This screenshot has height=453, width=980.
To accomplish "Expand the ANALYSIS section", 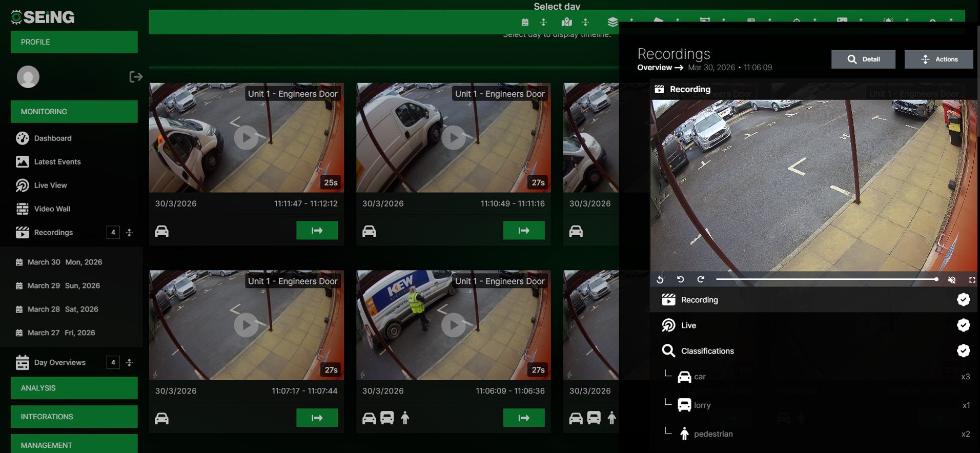I will click(x=74, y=388).
